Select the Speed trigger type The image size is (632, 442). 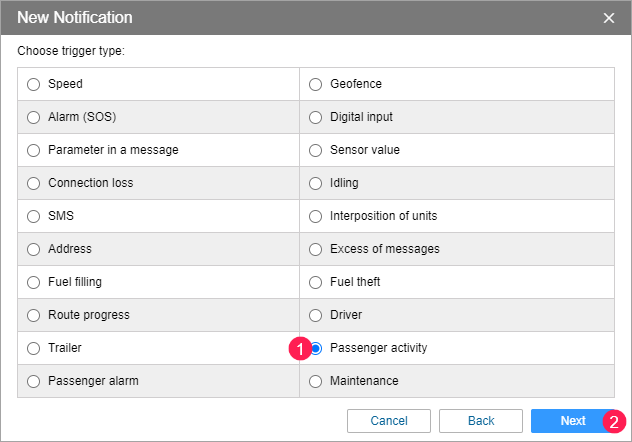click(34, 84)
